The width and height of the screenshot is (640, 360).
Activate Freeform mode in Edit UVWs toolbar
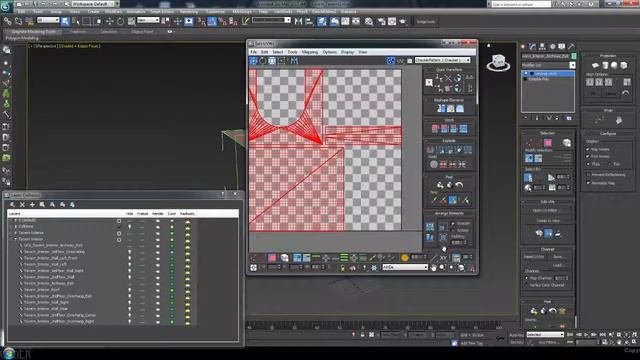(x=282, y=61)
